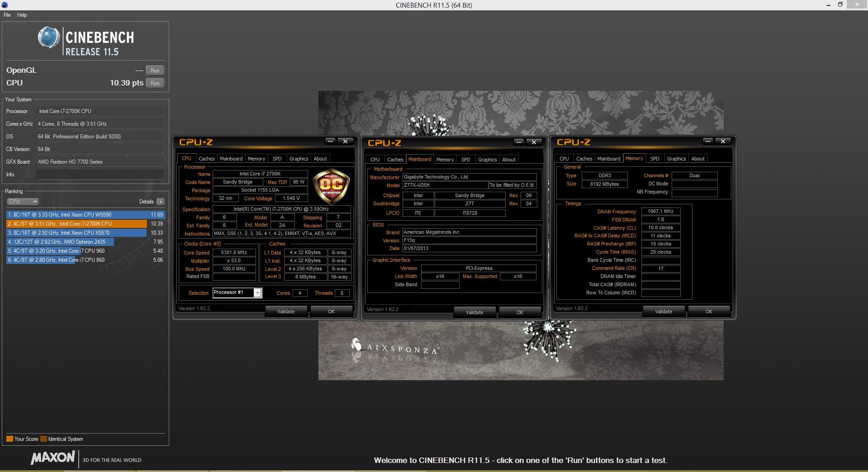Switch to SPD tab in middle CPU-Z window
This screenshot has width=868, height=472.
tap(466, 160)
